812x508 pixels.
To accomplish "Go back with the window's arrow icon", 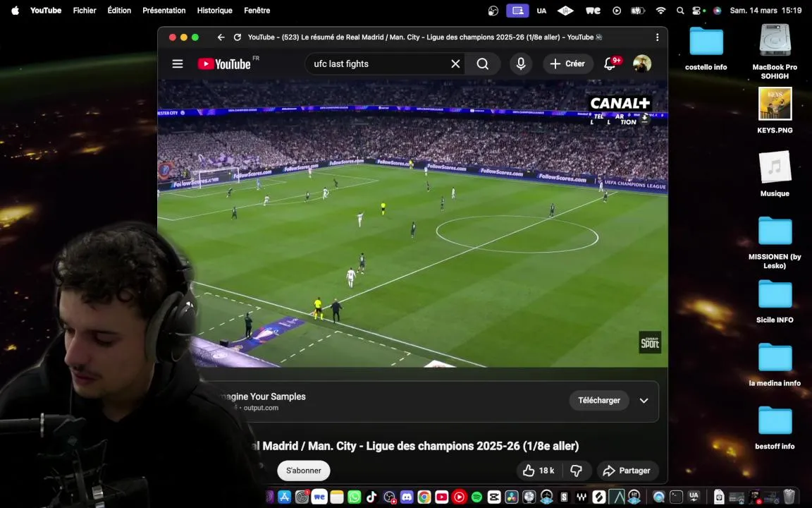I will pyautogui.click(x=221, y=37).
